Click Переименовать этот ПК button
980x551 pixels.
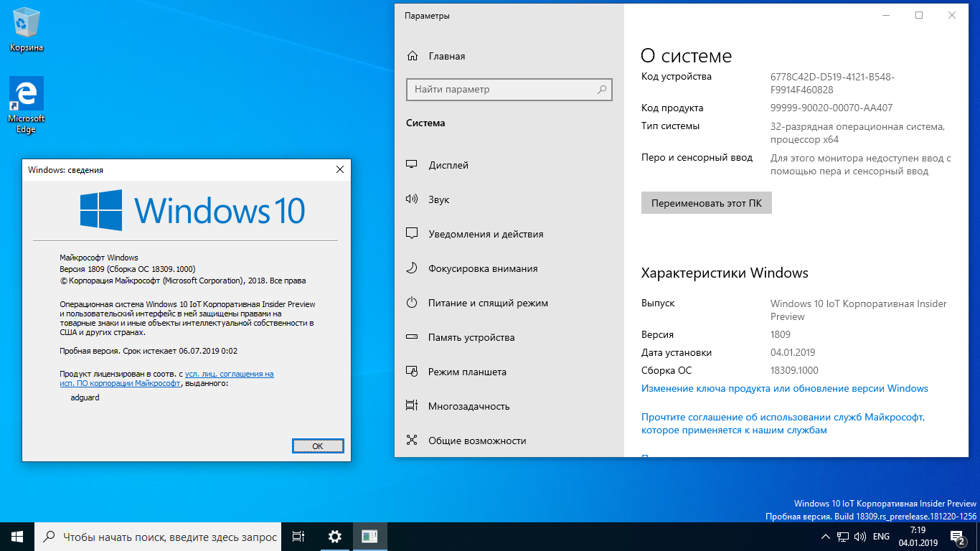click(x=707, y=203)
